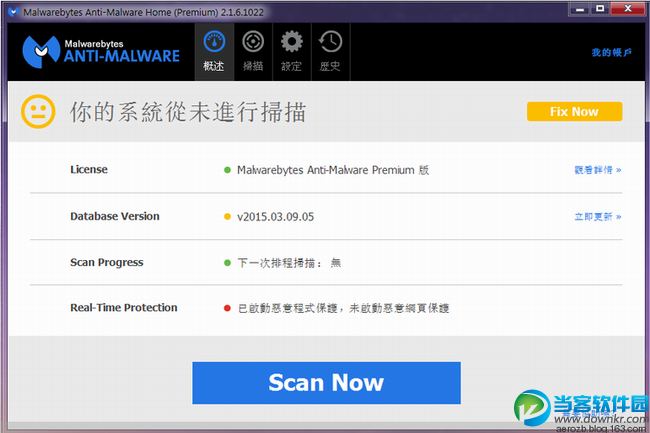The height and width of the screenshot is (433, 650).
Task: Click Malwarebytes Anti-Malware Premium 版 license text
Action: coord(333,170)
